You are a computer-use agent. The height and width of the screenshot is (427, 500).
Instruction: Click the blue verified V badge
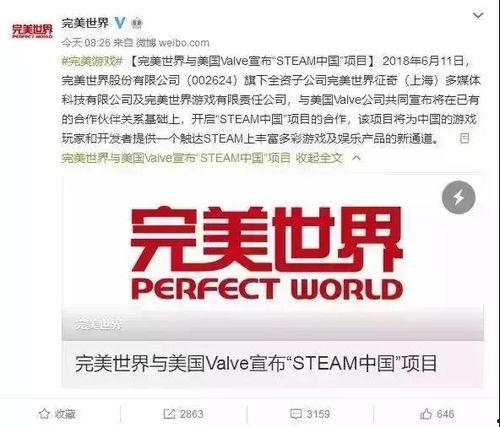pyautogui.click(x=120, y=23)
